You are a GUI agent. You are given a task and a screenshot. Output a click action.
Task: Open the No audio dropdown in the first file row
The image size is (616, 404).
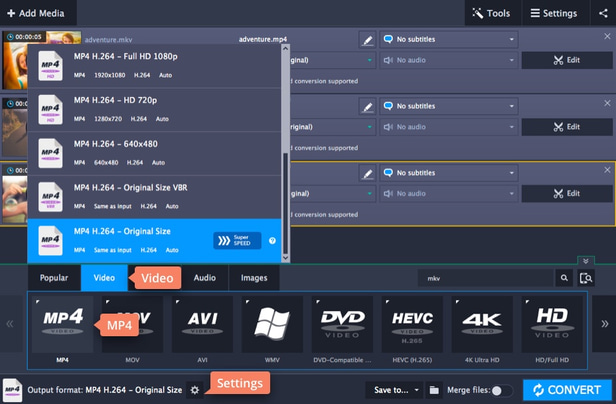point(449,60)
